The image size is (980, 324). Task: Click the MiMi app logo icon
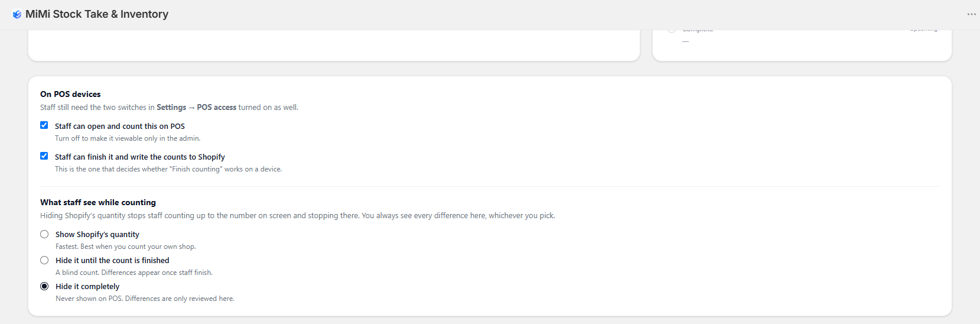tap(17, 14)
